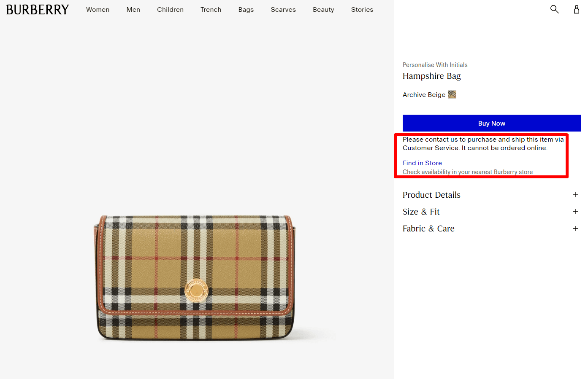Follow the Find in Store link

[x=422, y=163]
